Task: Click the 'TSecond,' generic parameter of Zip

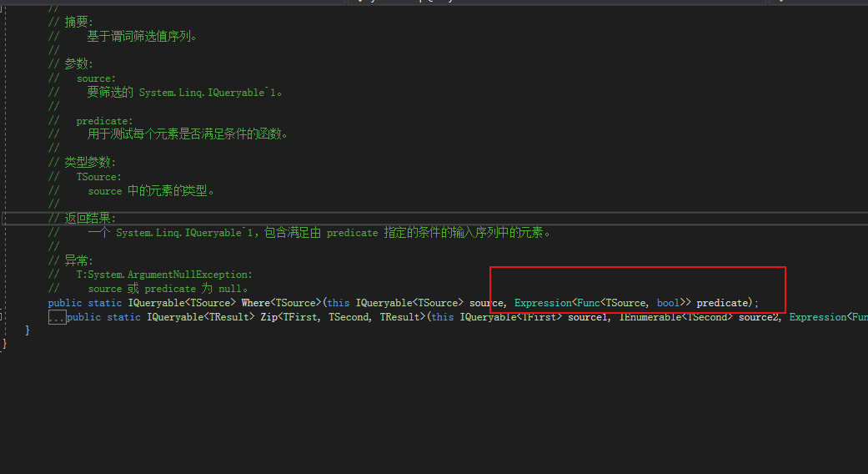Action: click(x=350, y=317)
